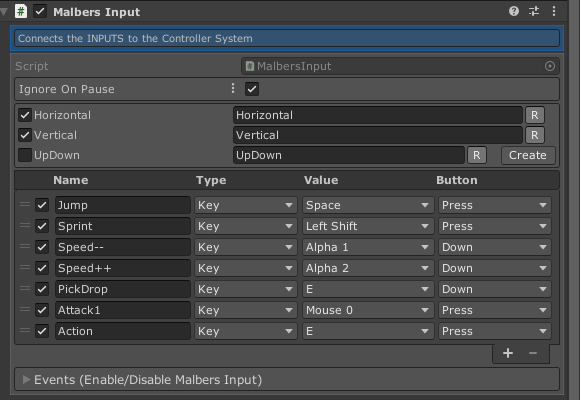Click the Button column header
Image resolution: width=580 pixels, height=400 pixels.
[x=457, y=180]
